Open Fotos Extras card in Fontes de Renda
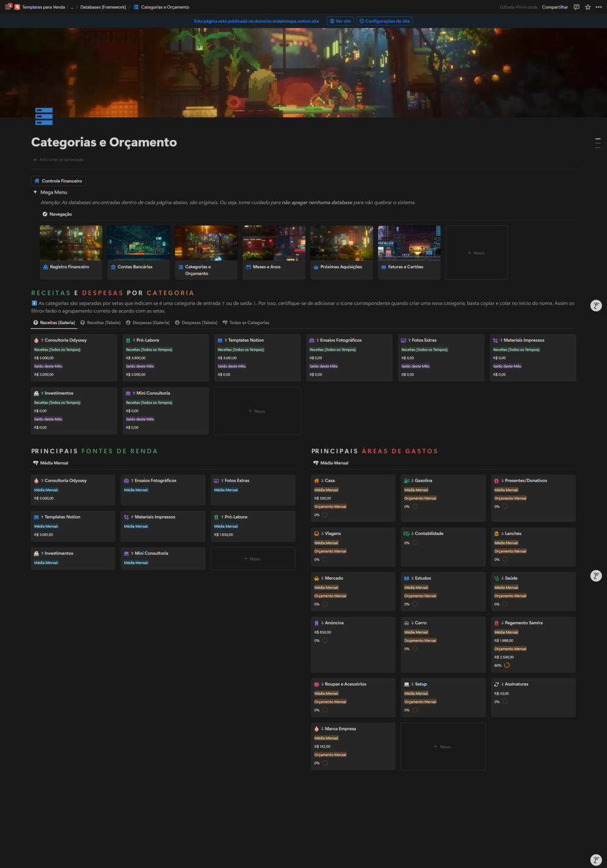607x868 pixels. click(x=252, y=490)
